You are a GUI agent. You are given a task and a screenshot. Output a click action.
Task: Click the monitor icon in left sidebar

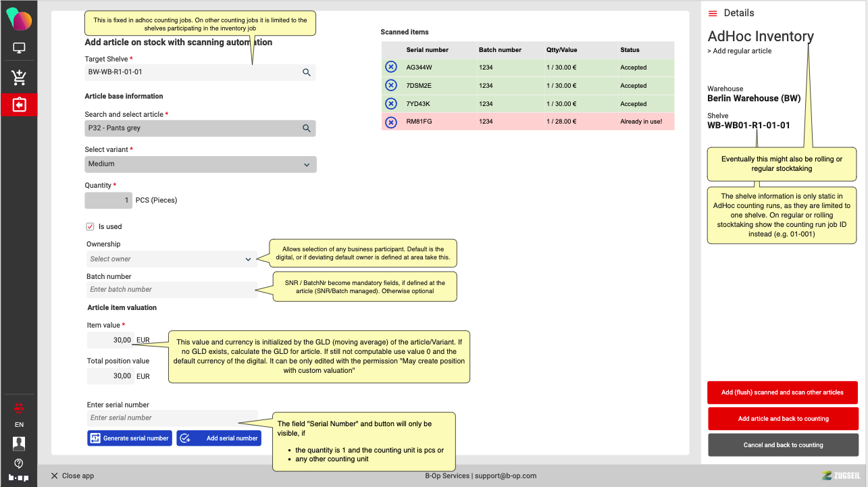tap(19, 49)
